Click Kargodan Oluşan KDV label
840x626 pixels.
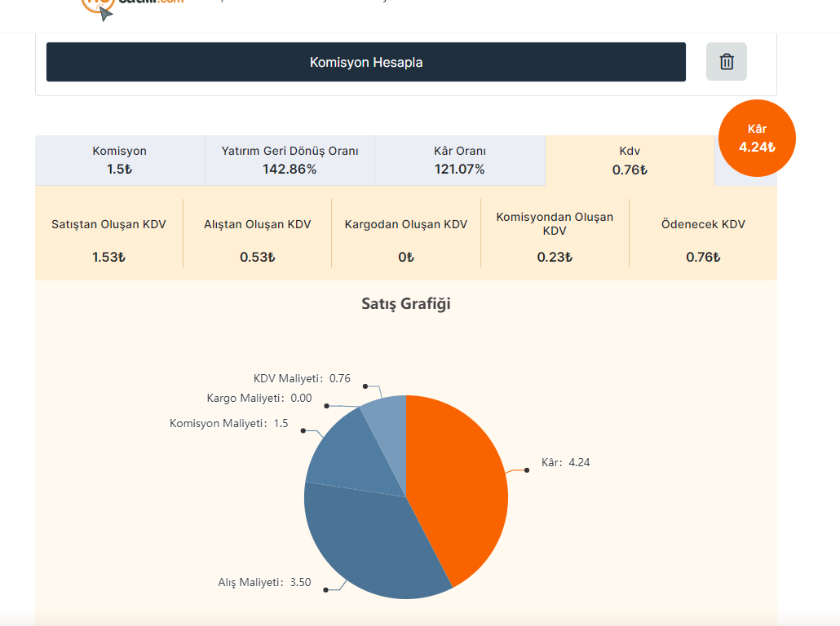point(406,224)
